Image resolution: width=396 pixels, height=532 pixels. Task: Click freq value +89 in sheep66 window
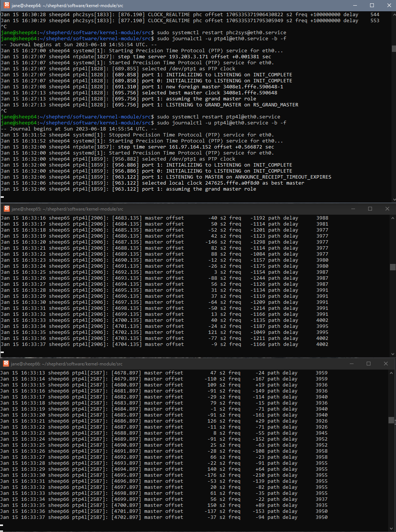[260, 505]
